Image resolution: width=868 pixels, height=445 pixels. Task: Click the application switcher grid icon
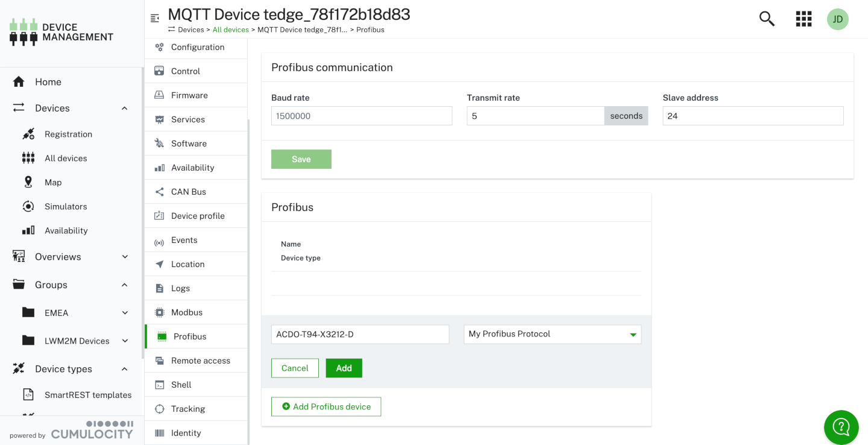804,19
